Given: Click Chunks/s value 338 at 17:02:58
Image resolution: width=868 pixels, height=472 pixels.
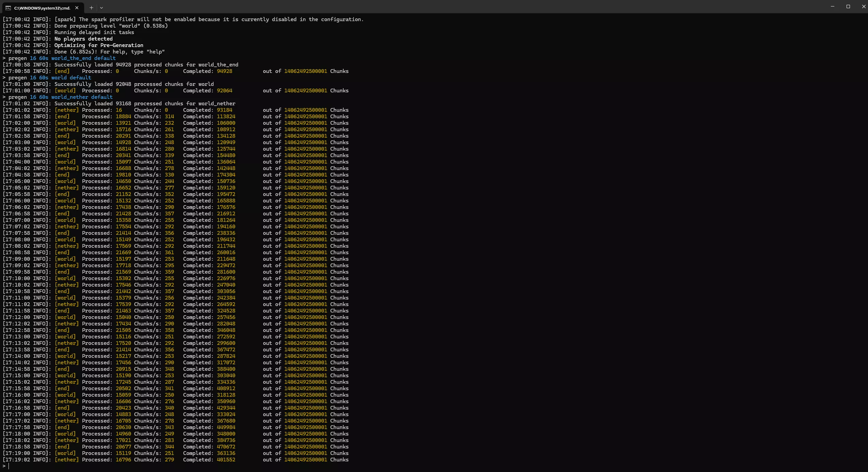Looking at the screenshot, I should [x=169, y=136].
